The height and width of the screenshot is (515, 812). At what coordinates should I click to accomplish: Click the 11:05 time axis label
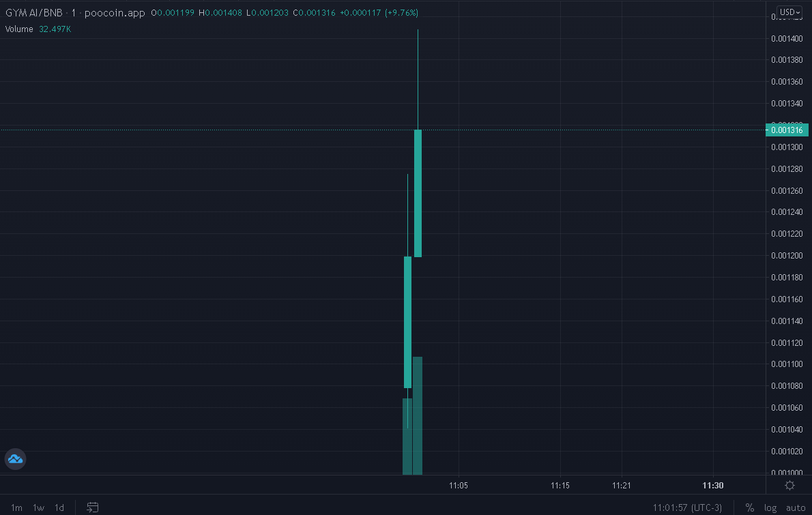point(459,486)
